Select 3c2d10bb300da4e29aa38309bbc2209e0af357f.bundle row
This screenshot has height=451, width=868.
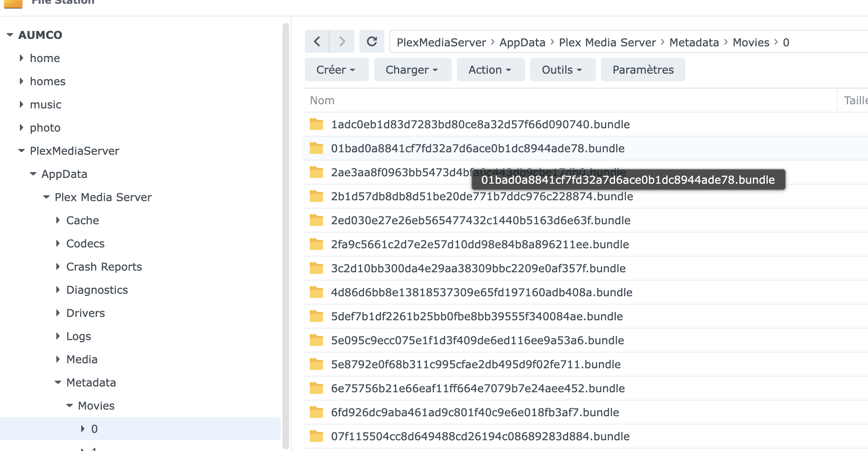point(586,268)
